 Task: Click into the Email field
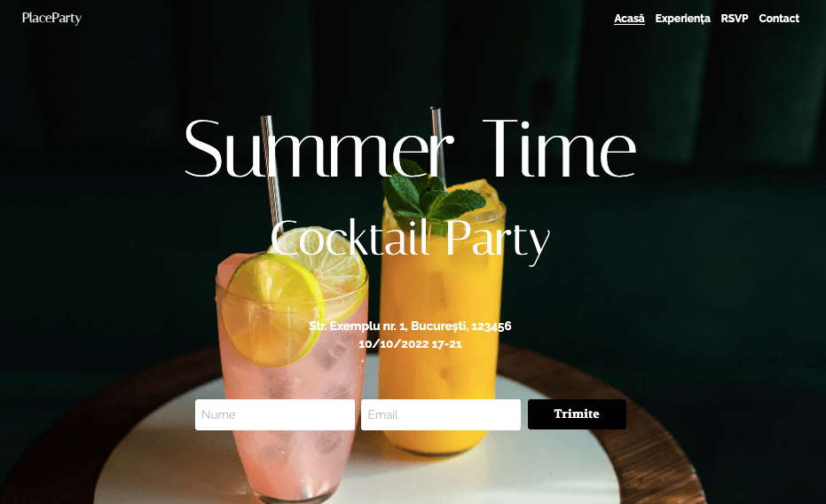[x=441, y=414]
